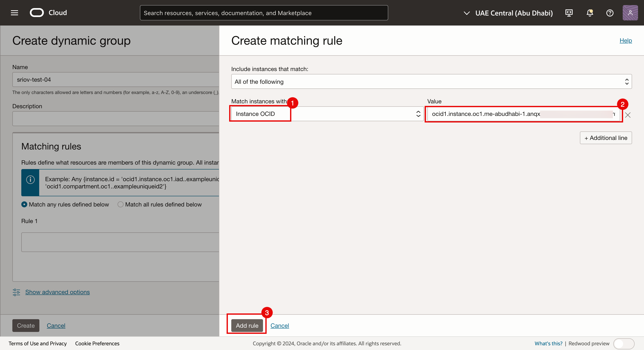Image resolution: width=644 pixels, height=350 pixels.
Task: Focus the top search resources bar
Action: point(264,13)
